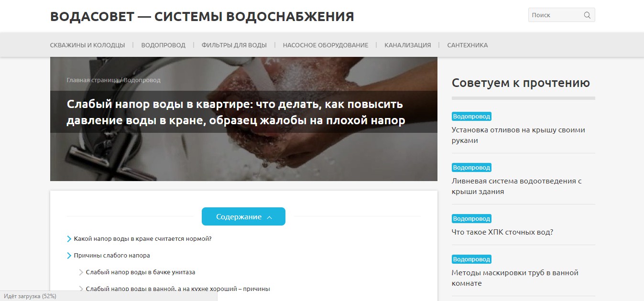Click the arrow before Какой напор воды question
The image size is (644, 301).
click(69, 239)
